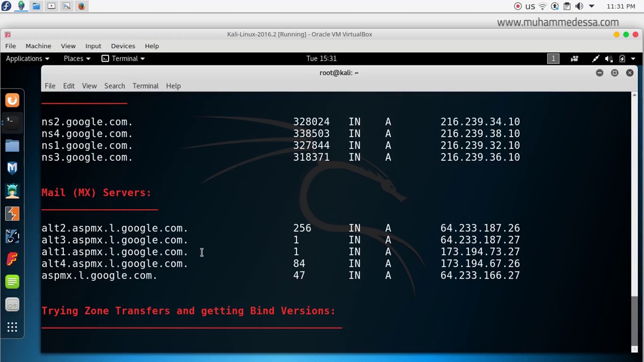
Task: Open the screen recorder app in host panel
Action: [x=51, y=6]
